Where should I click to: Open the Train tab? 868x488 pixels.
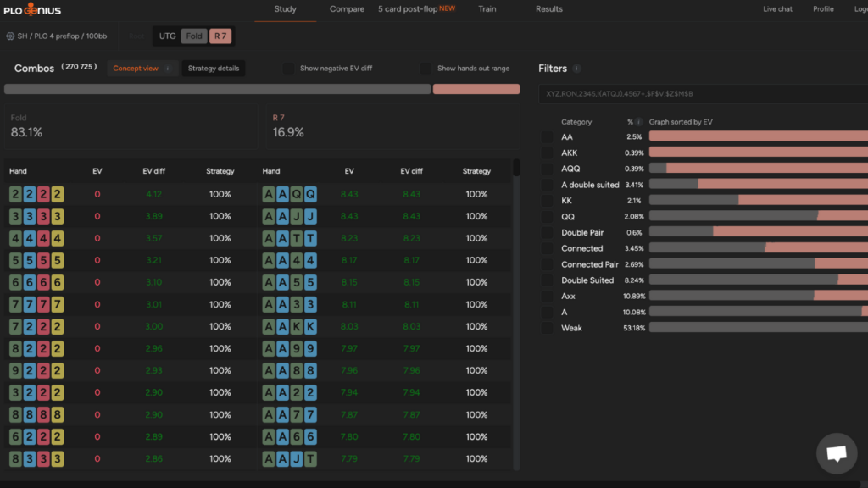pos(487,9)
